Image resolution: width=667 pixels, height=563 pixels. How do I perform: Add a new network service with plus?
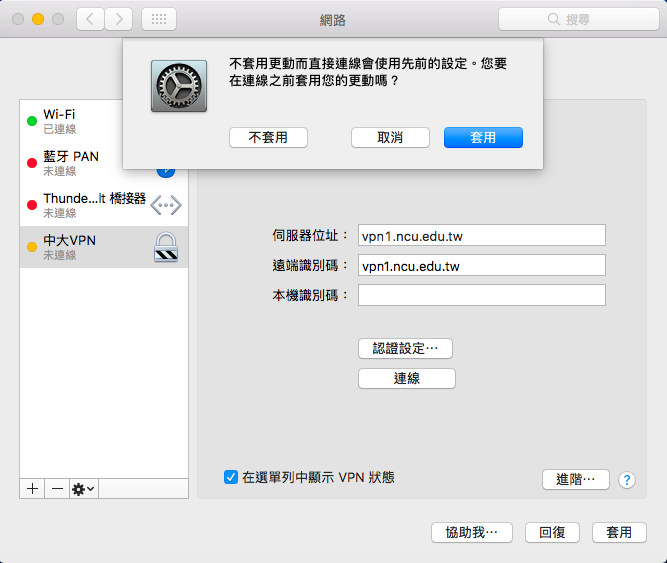click(x=32, y=488)
